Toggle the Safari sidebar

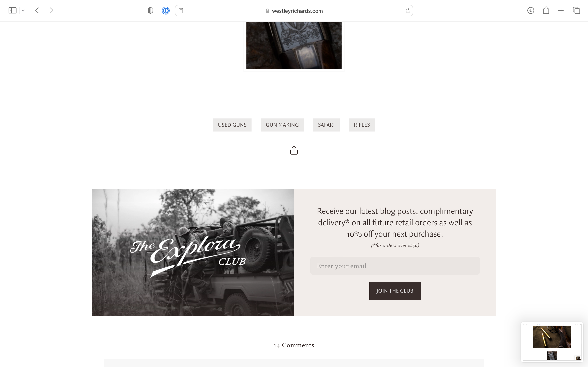[12, 10]
